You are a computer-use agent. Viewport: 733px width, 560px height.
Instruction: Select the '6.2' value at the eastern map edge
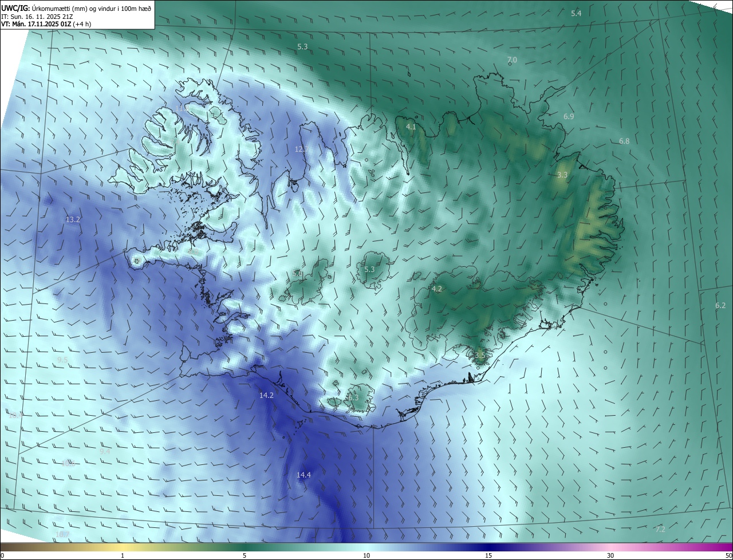(x=720, y=305)
